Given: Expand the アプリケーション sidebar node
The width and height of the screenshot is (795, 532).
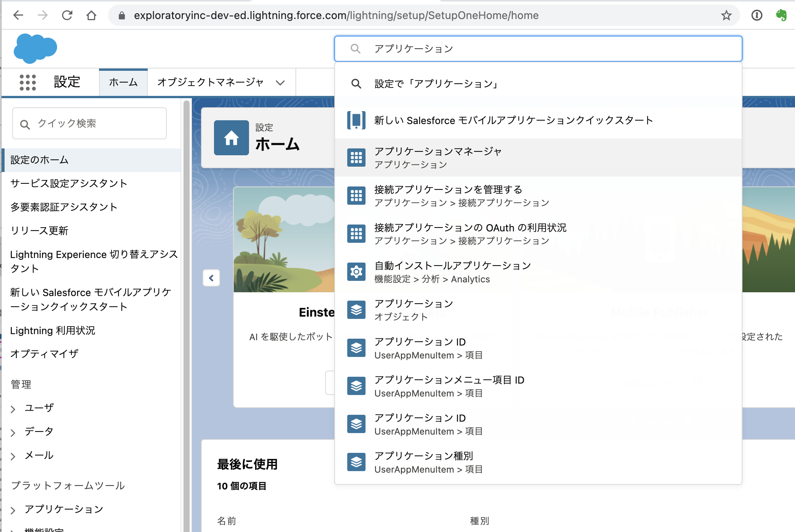Looking at the screenshot, I should tap(13, 510).
